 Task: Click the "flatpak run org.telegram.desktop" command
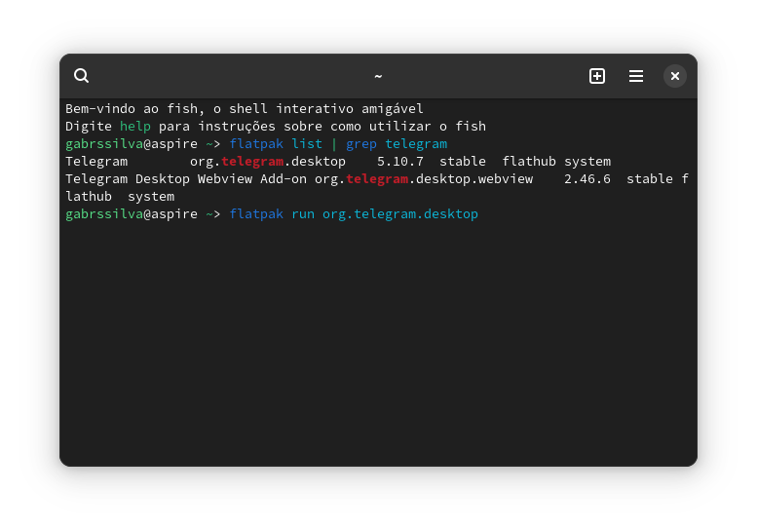coord(354,213)
